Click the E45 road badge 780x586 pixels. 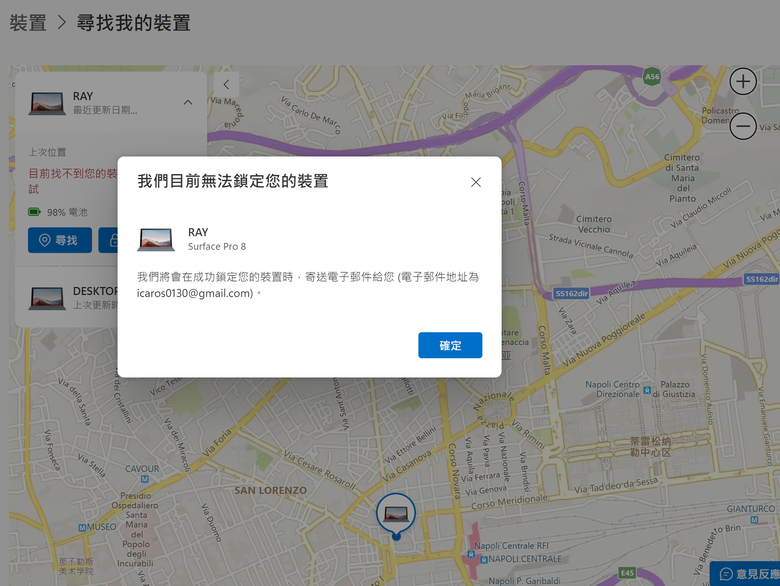[x=627, y=573]
